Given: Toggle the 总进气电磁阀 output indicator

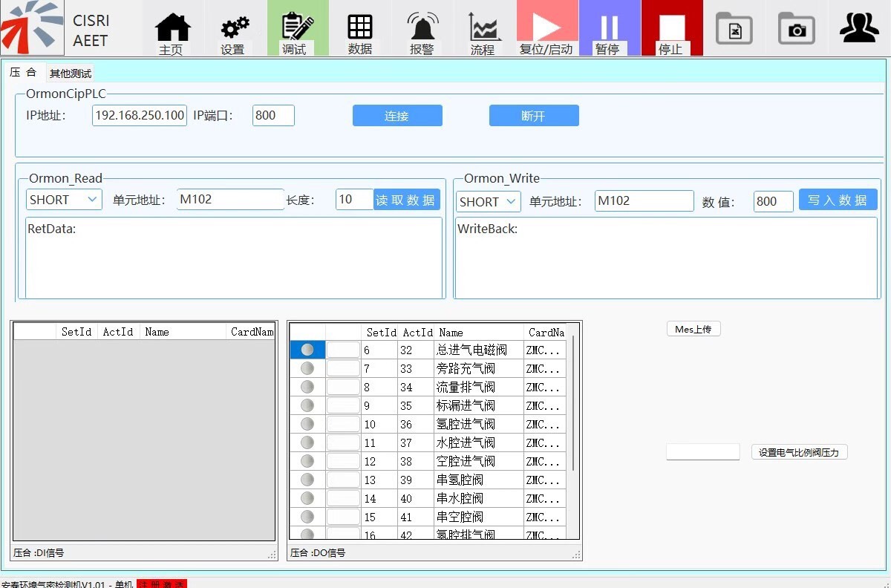Looking at the screenshot, I should 307,350.
